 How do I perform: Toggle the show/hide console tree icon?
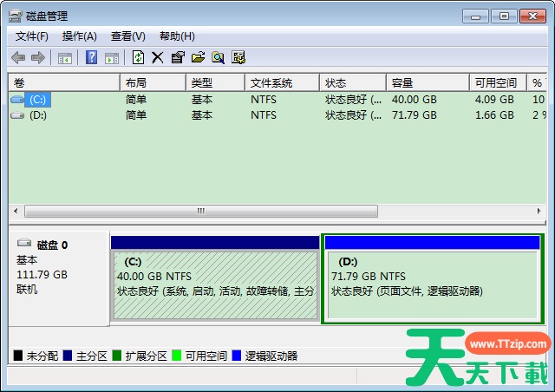[65, 58]
